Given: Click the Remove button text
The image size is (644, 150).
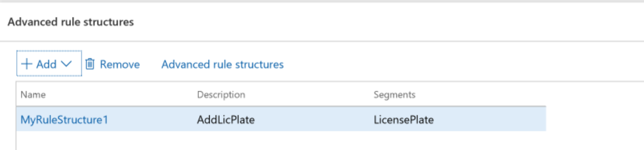Looking at the screenshot, I should pyautogui.click(x=120, y=64).
